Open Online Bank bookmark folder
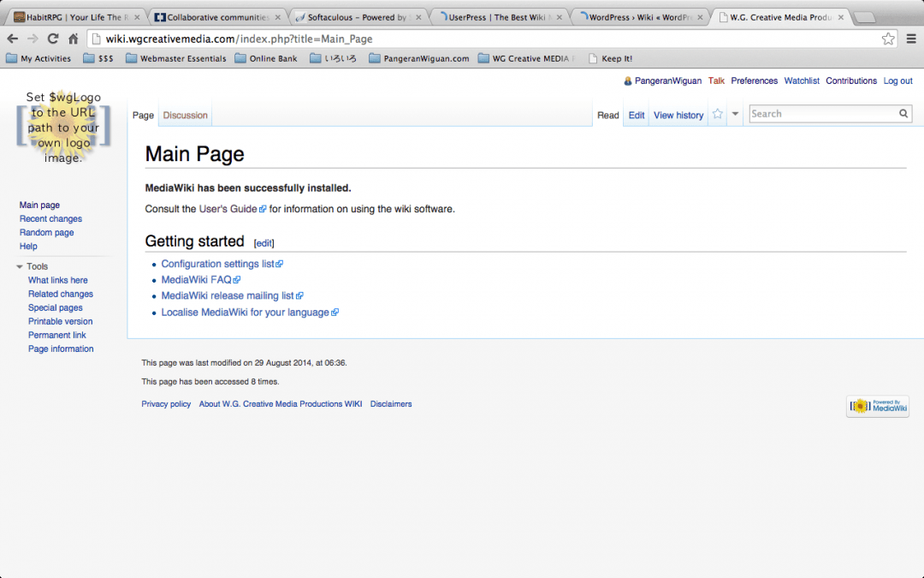Screen dimensions: 924x578 pos(266,58)
